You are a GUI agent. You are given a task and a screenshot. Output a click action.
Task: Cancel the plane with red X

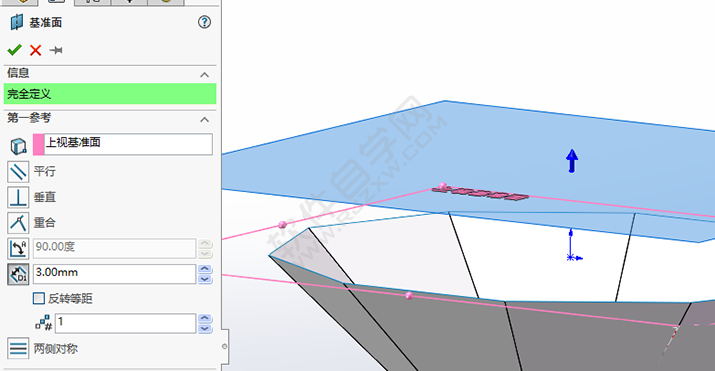[36, 50]
